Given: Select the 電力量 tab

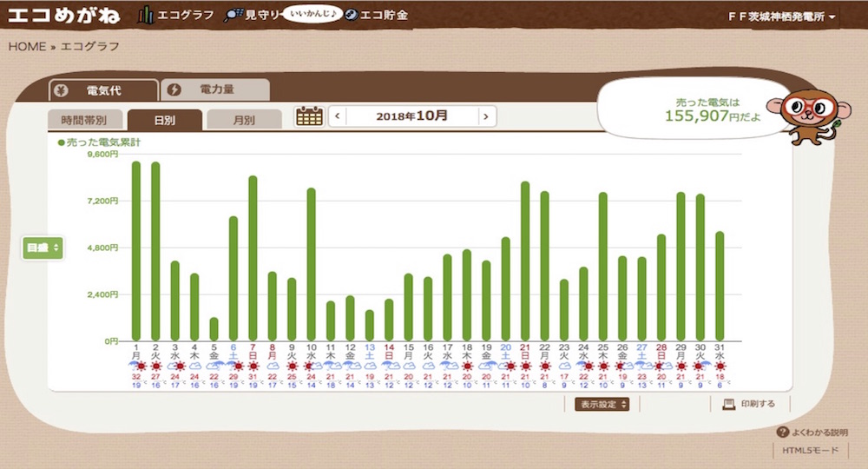Looking at the screenshot, I should pos(215,89).
